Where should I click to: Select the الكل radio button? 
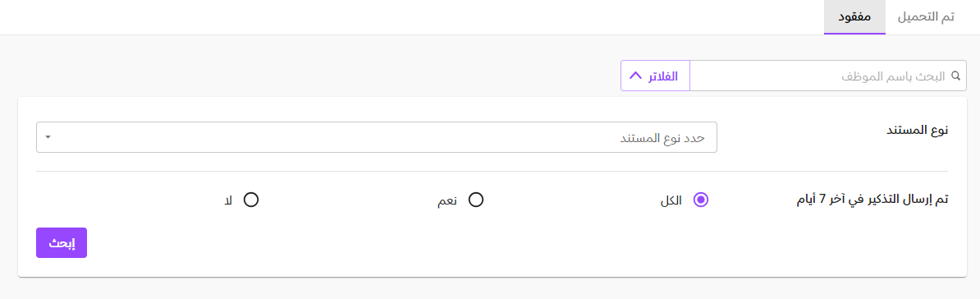[701, 200]
